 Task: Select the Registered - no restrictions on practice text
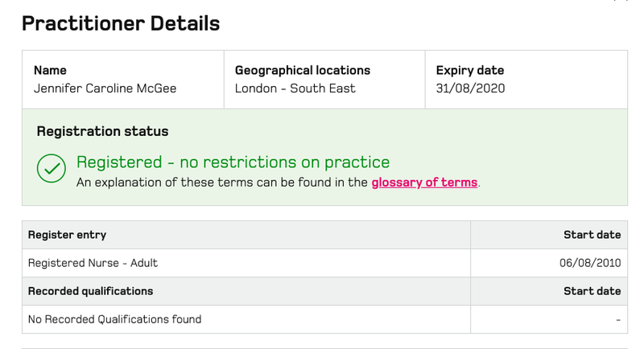pyautogui.click(x=233, y=162)
